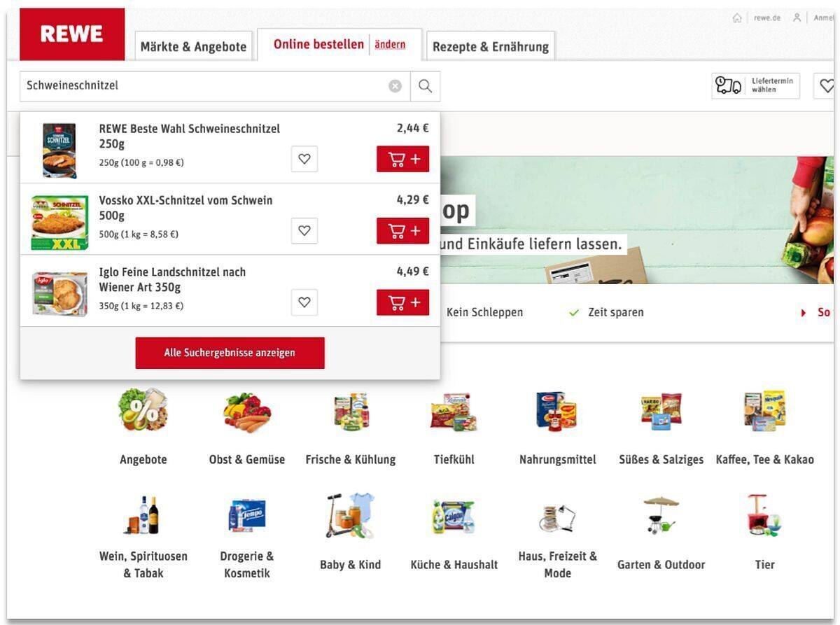Click the Tier category label

pos(764,565)
